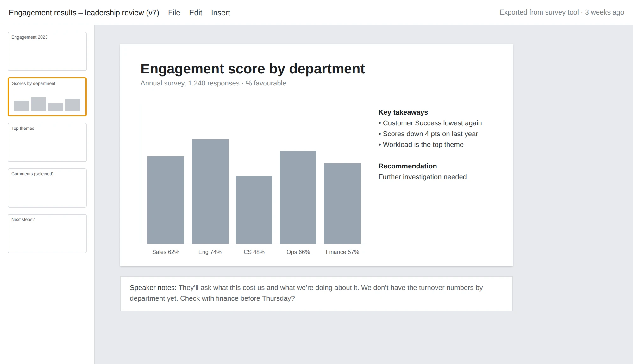
Task: Click the 'CS 48%' axis label
Action: click(254, 252)
